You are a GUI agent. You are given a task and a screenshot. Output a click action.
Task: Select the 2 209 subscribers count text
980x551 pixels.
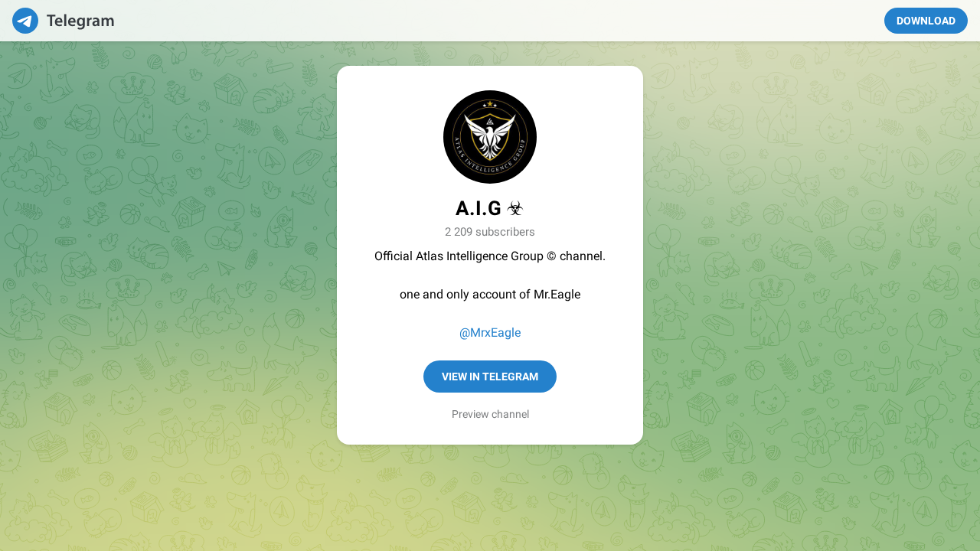click(490, 232)
